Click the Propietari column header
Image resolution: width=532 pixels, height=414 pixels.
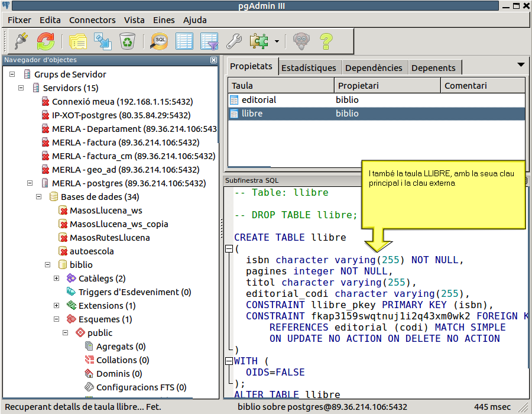(387, 86)
